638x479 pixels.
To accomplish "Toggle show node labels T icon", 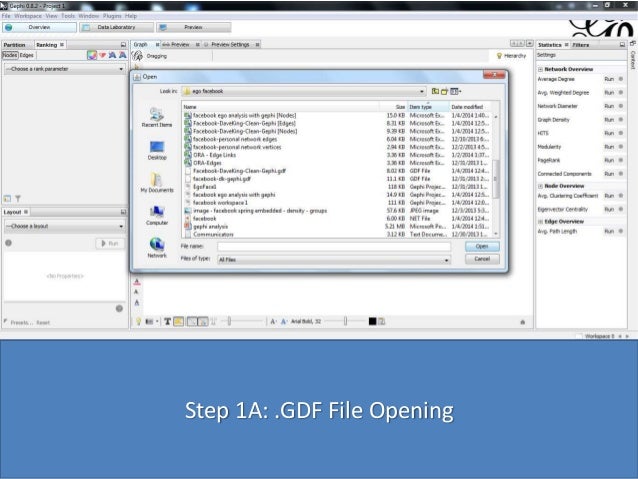I will (x=167, y=322).
